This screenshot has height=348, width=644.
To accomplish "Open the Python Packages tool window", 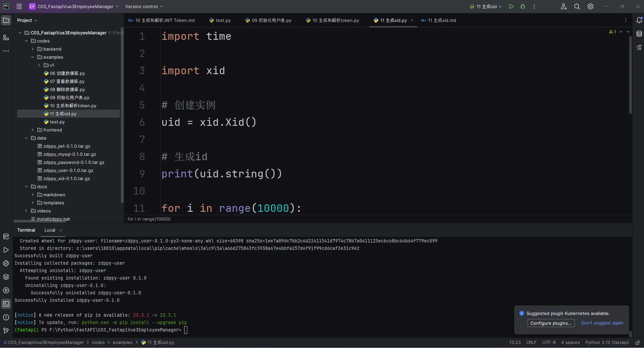I will tap(6, 277).
